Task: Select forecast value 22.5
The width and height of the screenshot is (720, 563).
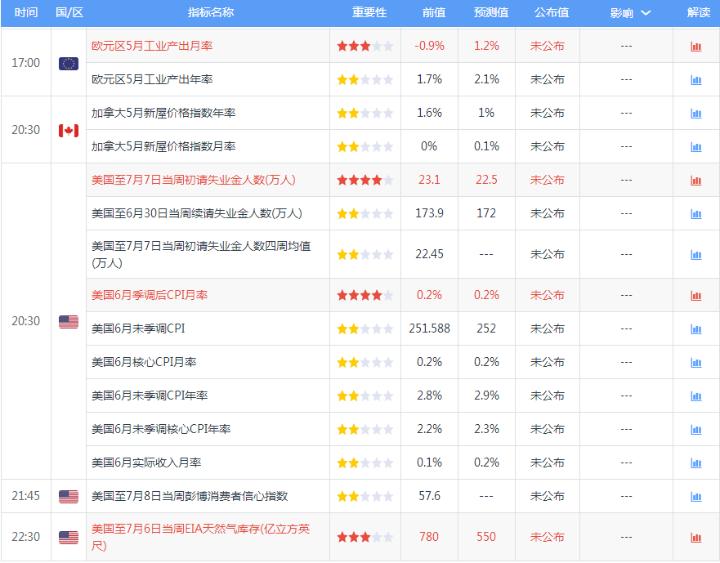Action: [x=486, y=180]
